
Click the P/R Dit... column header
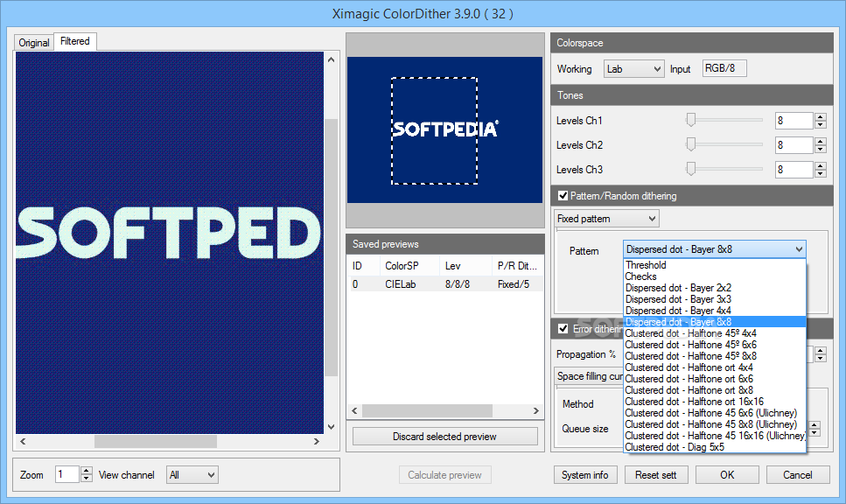click(517, 265)
